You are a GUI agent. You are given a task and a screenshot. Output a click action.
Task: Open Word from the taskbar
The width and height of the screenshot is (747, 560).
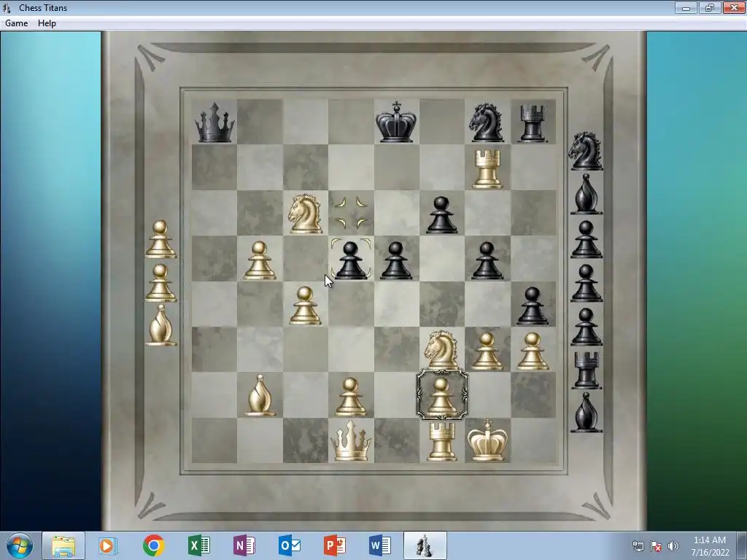(379, 545)
